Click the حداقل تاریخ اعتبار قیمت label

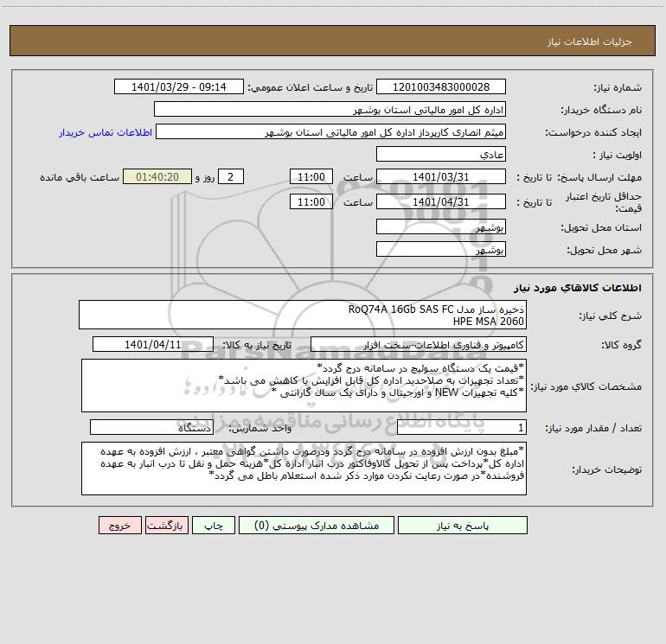pyautogui.click(x=604, y=202)
